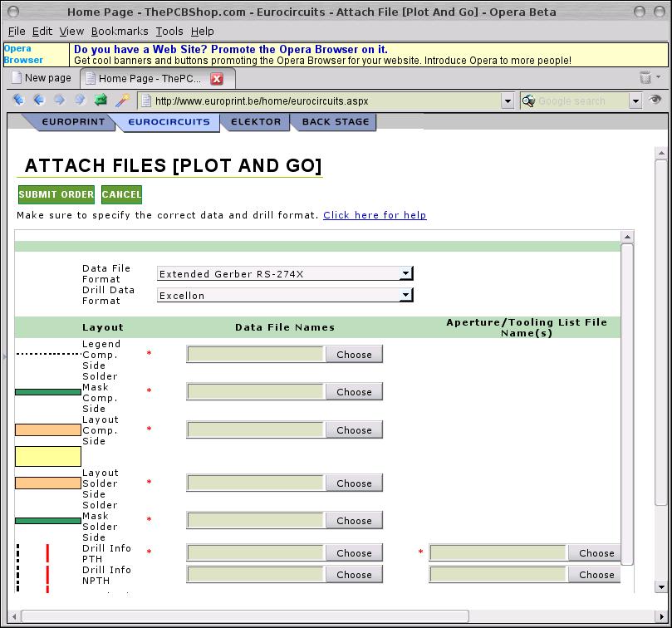Click the rewind navigation icon
Image resolution: width=672 pixels, height=628 pixels.
[x=18, y=101]
